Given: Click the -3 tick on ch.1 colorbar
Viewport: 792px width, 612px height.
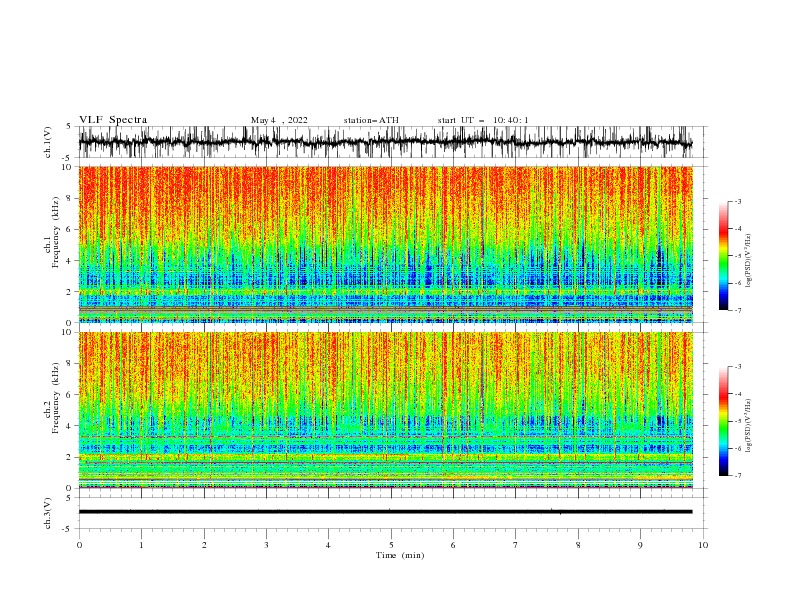Looking at the screenshot, I should tap(738, 201).
